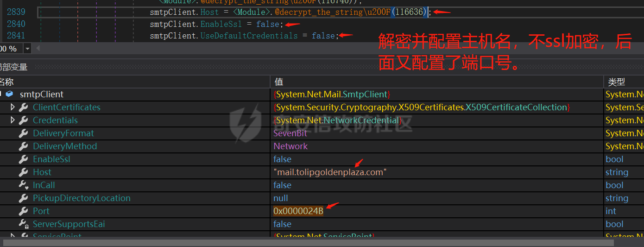
Task: Open the editor zoom percentage dropdown
Action: 27,49
